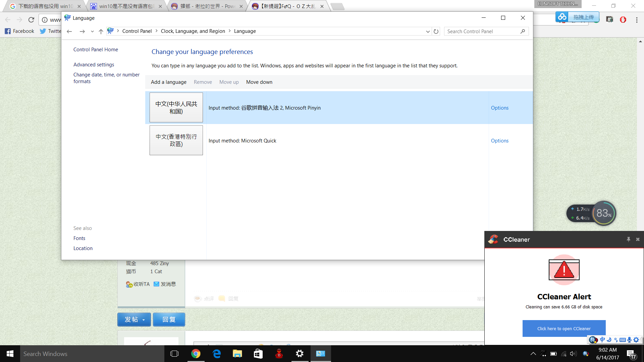Open the Chrome three-dot menu
The height and width of the screenshot is (362, 644).
click(x=637, y=20)
